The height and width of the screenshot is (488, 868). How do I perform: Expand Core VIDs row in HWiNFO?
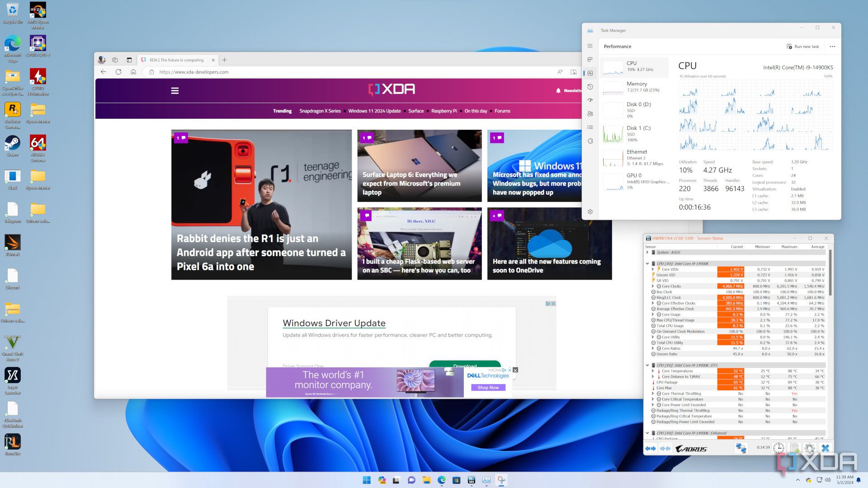tap(653, 269)
